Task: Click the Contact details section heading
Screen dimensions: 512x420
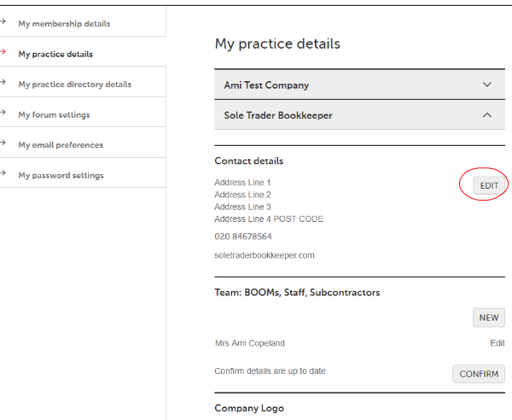Action: tap(248, 160)
